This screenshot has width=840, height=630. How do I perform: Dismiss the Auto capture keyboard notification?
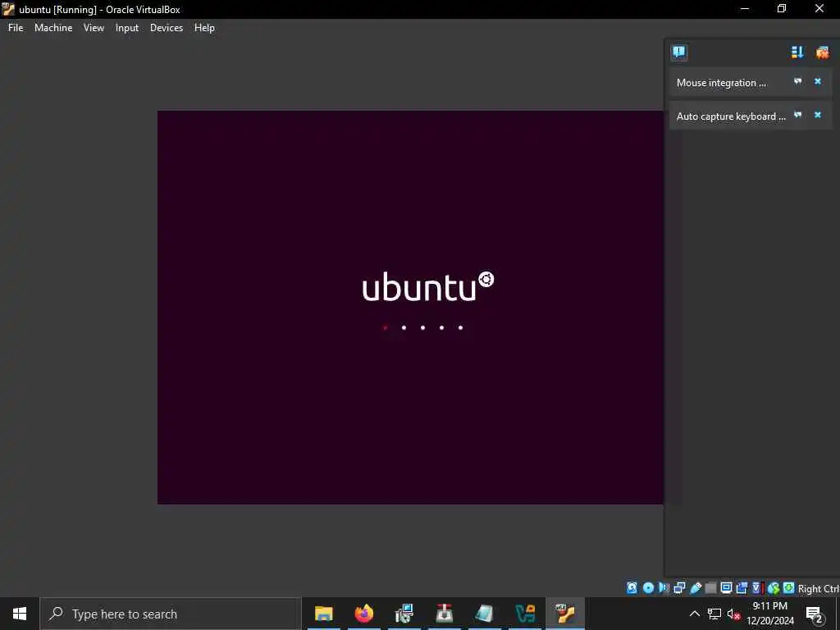[818, 115]
